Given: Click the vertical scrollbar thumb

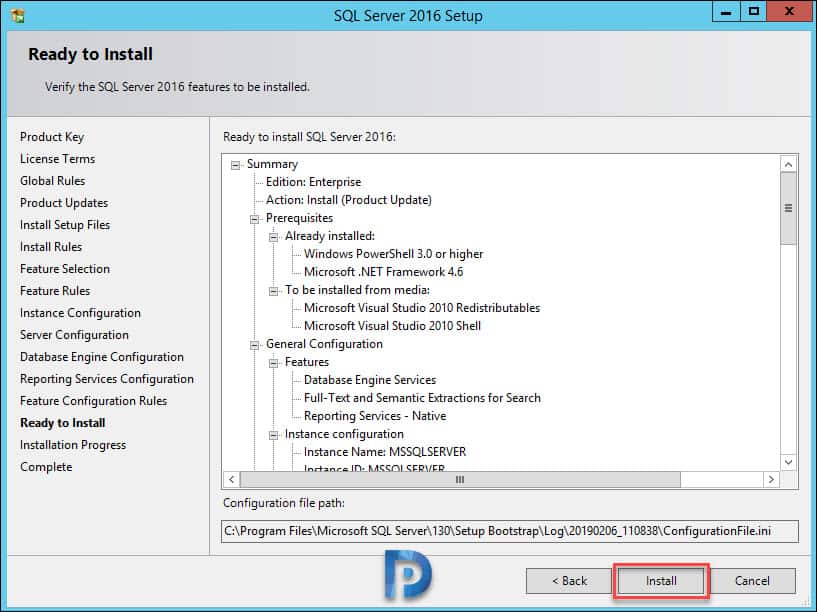Looking at the screenshot, I should 788,208.
